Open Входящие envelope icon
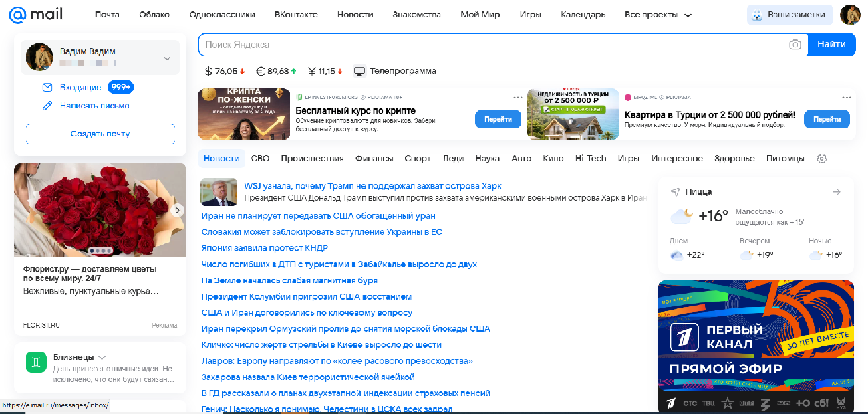Image resolution: width=868 pixels, height=414 pixels. click(x=47, y=88)
